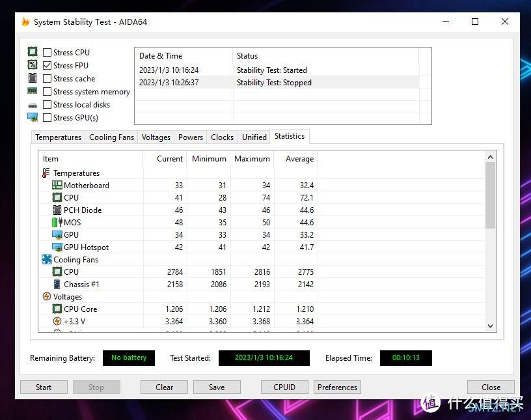This screenshot has width=531, height=420.
Task: Click the PCH Diode chip icon
Action: coord(57,210)
